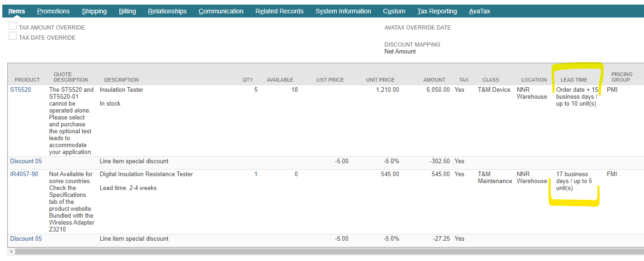
Task: Select the 'Order date + 15 business days' lead time
Action: [x=577, y=97]
